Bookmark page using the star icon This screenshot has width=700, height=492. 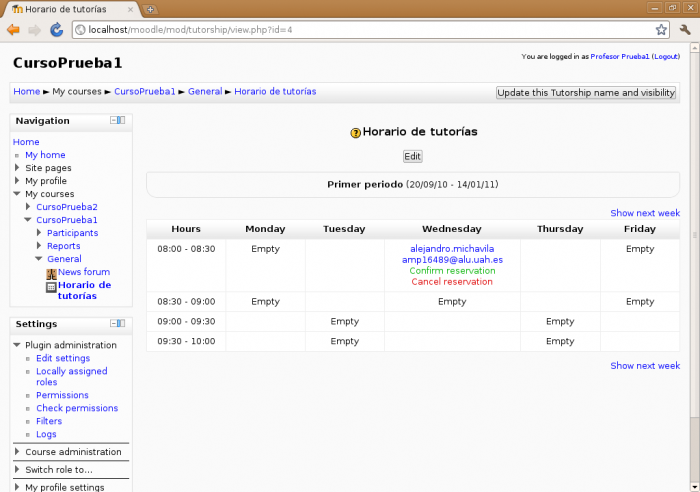pos(661,30)
